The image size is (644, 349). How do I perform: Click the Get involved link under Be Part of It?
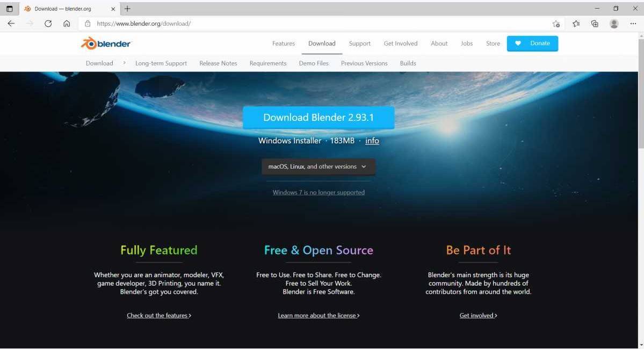click(x=478, y=315)
